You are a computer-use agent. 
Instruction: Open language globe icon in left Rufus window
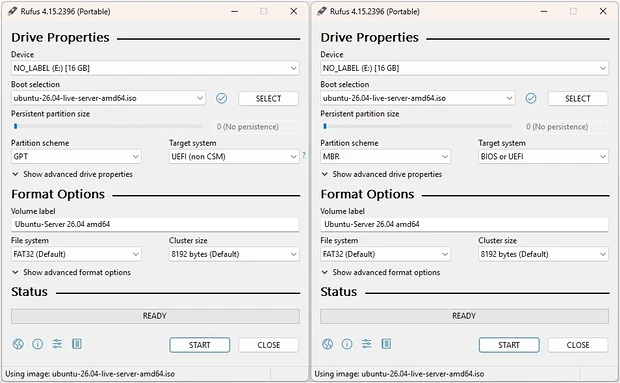(18, 344)
